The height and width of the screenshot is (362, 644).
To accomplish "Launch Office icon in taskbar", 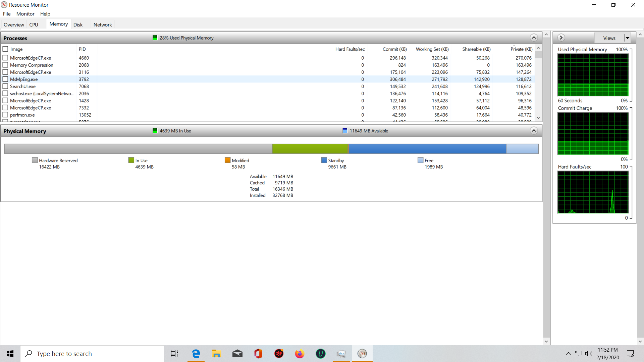I will [258, 354].
